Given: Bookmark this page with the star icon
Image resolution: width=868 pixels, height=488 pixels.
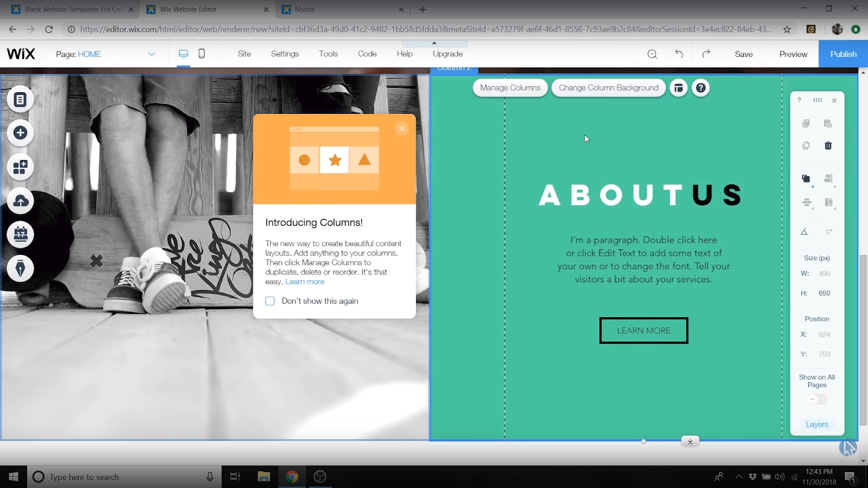Looking at the screenshot, I should (787, 29).
